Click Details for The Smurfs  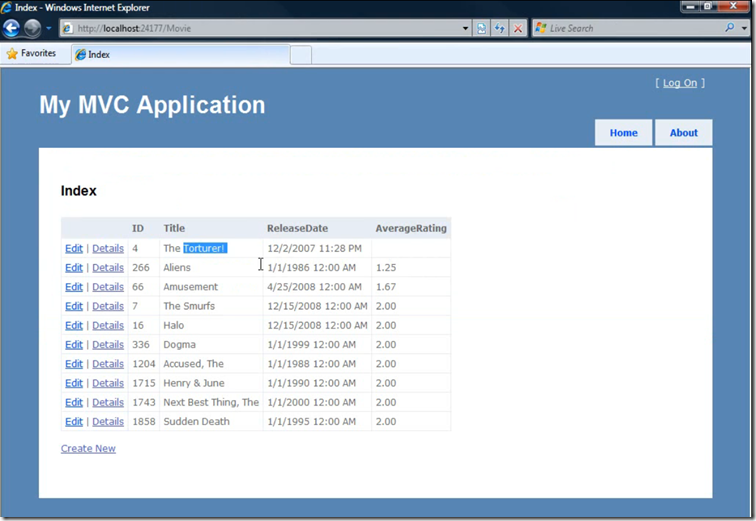(108, 306)
